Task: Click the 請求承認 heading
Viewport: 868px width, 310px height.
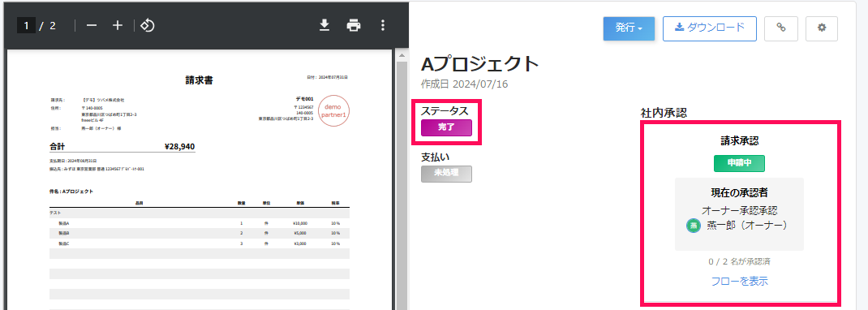Action: (x=740, y=141)
